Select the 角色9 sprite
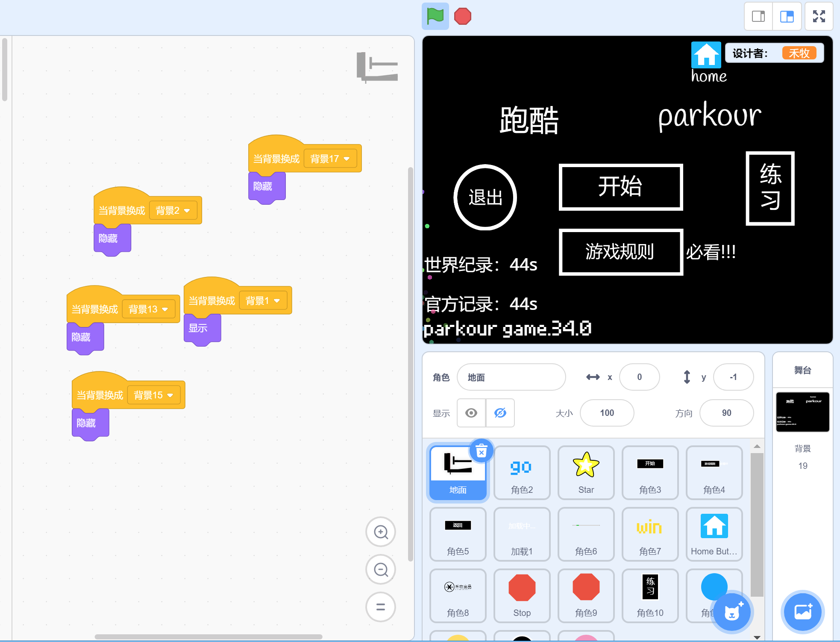The image size is (840, 642). click(x=586, y=596)
